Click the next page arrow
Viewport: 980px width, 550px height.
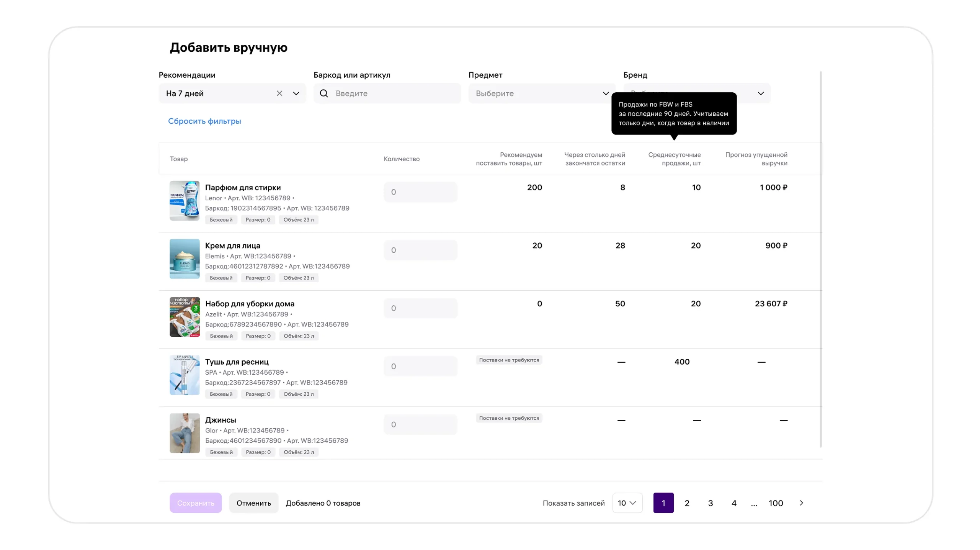(801, 503)
